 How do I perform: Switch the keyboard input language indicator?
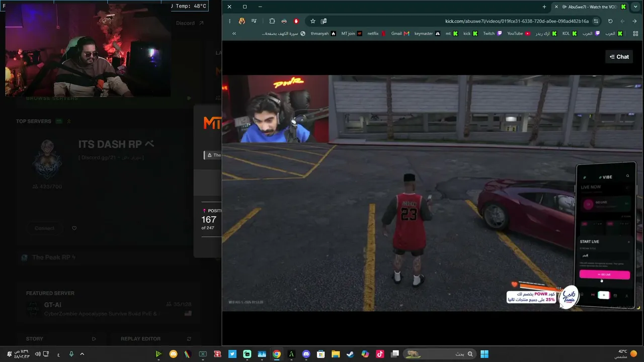point(58,354)
